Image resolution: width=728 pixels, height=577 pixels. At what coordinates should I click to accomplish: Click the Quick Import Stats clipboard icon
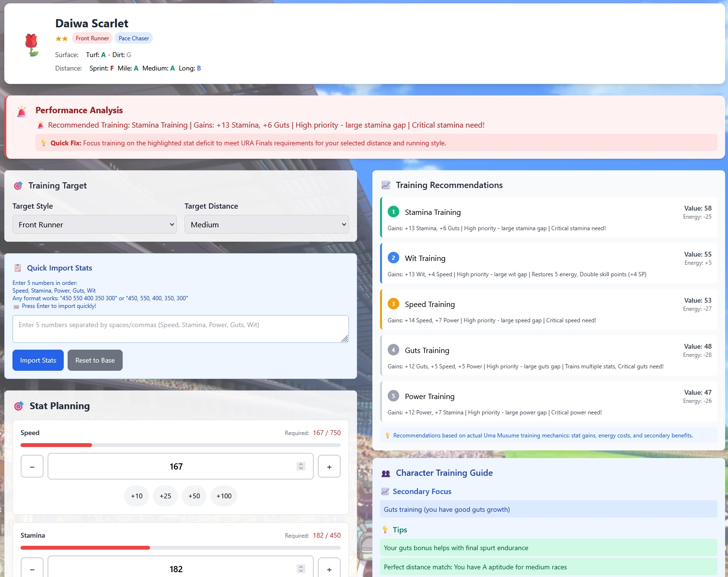pyautogui.click(x=18, y=268)
